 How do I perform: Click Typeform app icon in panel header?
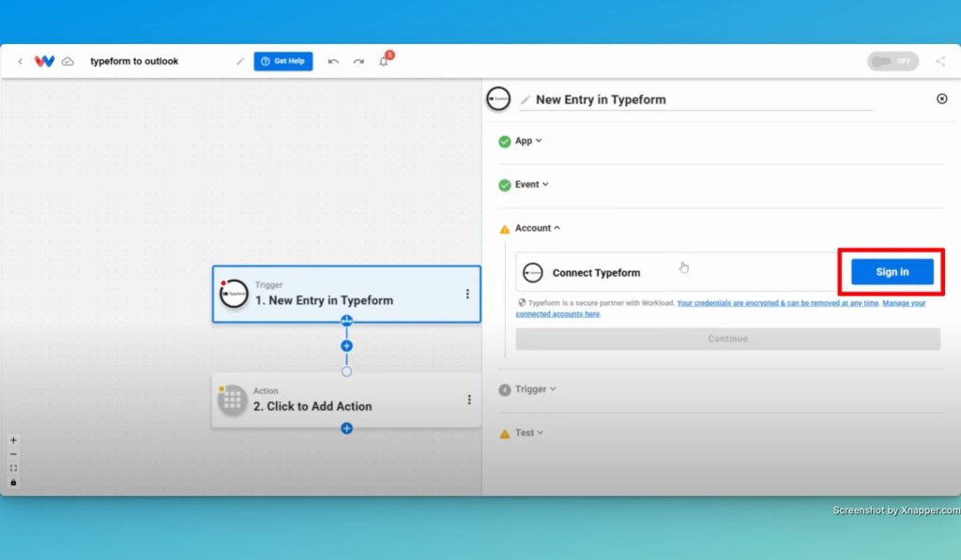498,98
